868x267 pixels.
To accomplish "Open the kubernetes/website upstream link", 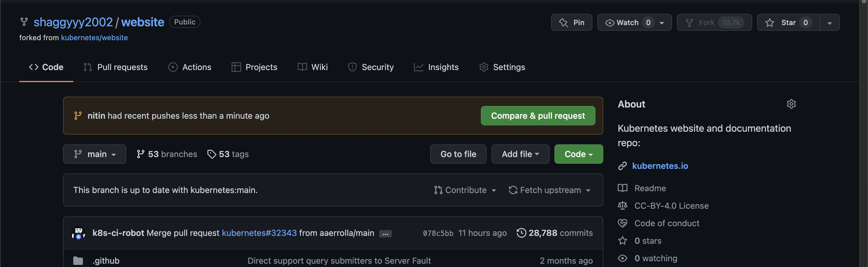I will pos(94,37).
